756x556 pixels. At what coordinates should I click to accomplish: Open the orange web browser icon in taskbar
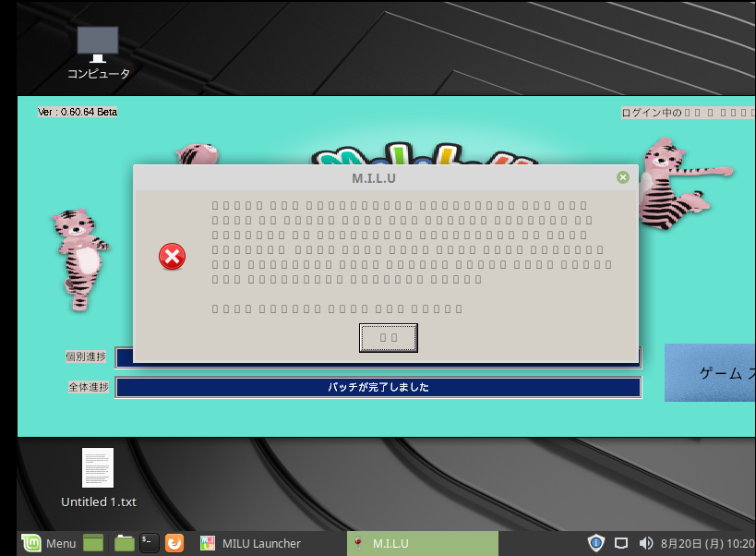tap(175, 543)
